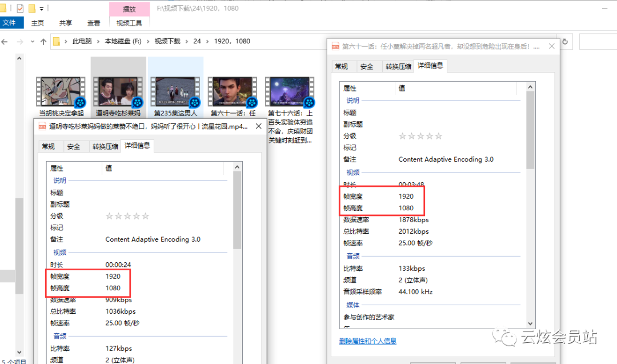Switch to the 视频工具 ribbon tab

pyautogui.click(x=129, y=23)
